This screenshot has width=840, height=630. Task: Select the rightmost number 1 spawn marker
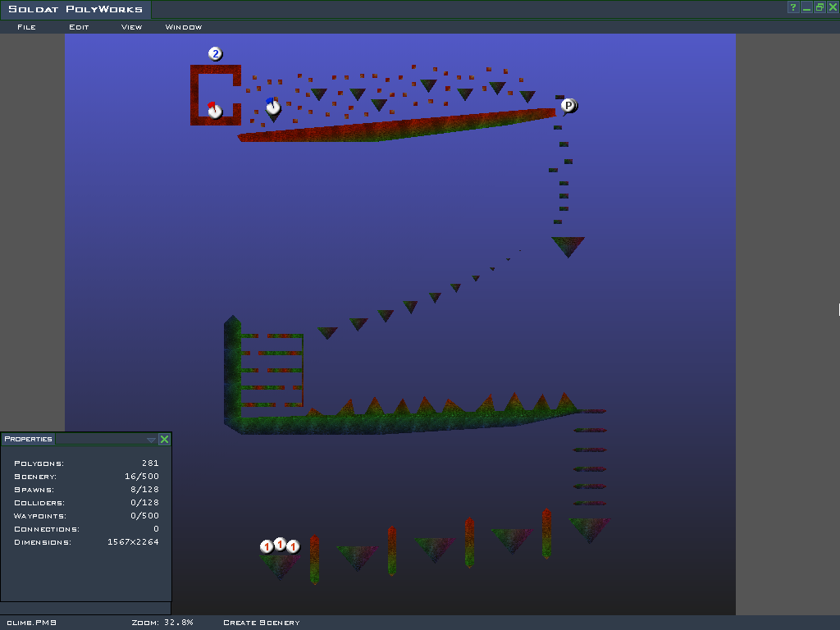tap(293, 547)
